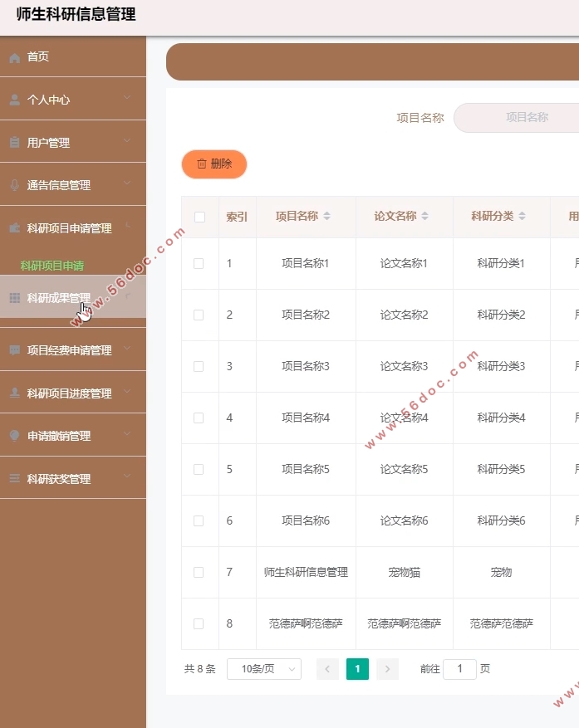579x728 pixels.
Task: Click the cell 论文名称6
Action: click(404, 521)
